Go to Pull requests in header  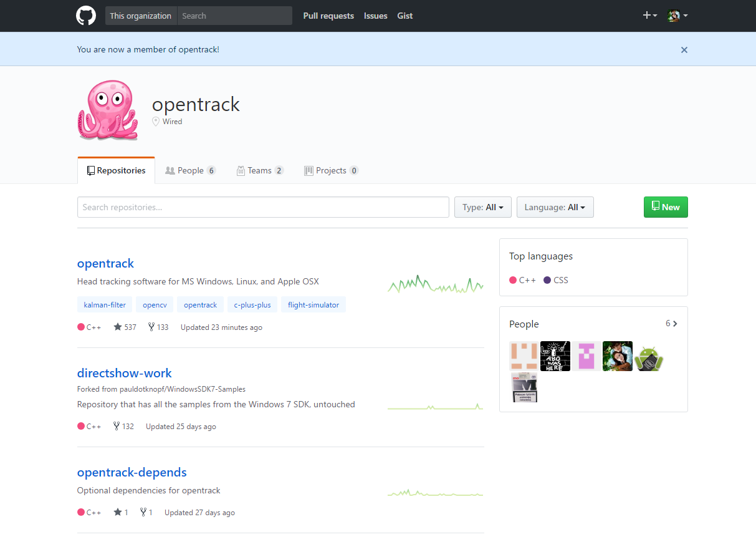[x=328, y=16]
